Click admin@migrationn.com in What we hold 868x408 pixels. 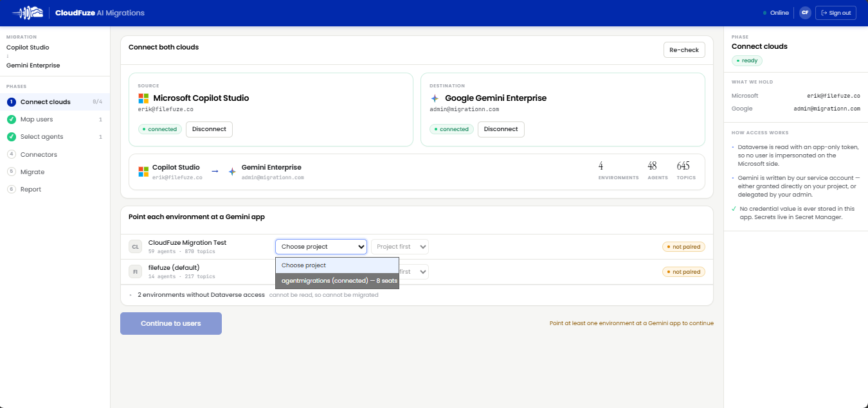pos(827,109)
